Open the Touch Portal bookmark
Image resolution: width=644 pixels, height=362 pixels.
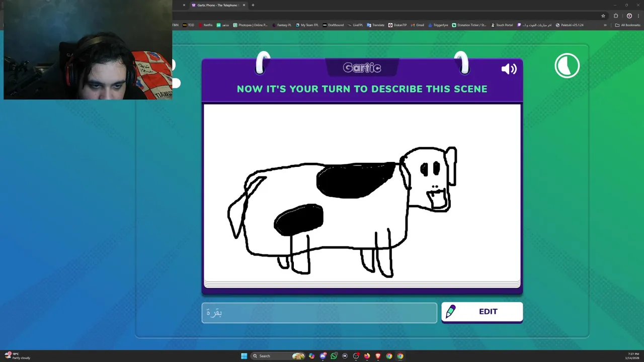click(x=502, y=25)
